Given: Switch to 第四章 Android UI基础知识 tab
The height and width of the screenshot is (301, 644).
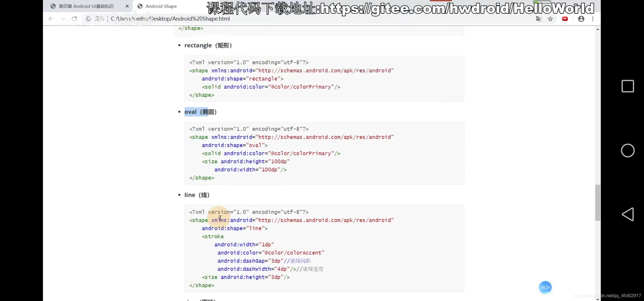Looking at the screenshot, I should click(86, 6).
